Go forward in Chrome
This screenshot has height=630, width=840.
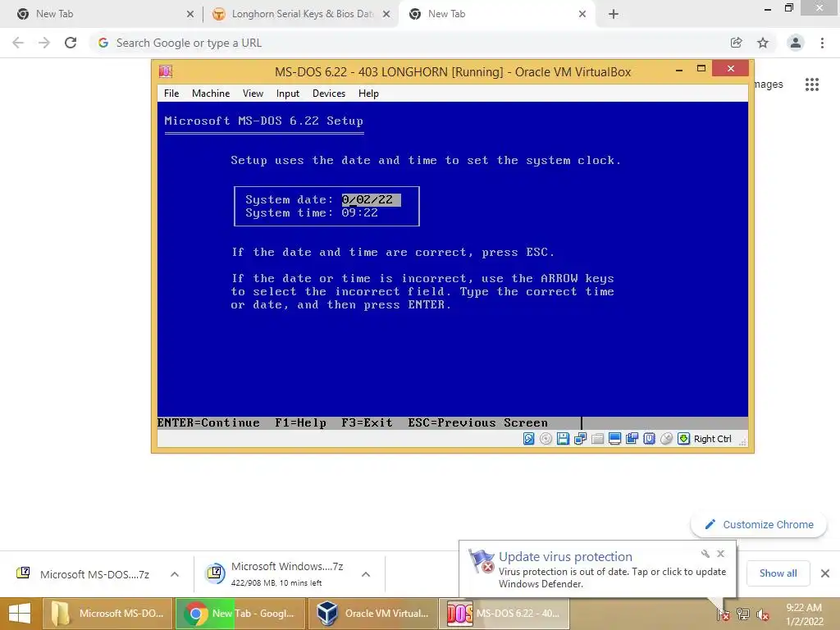44,43
